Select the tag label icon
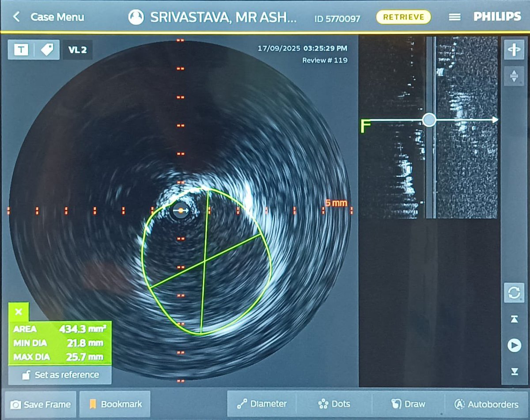This screenshot has height=420, width=530. click(47, 50)
